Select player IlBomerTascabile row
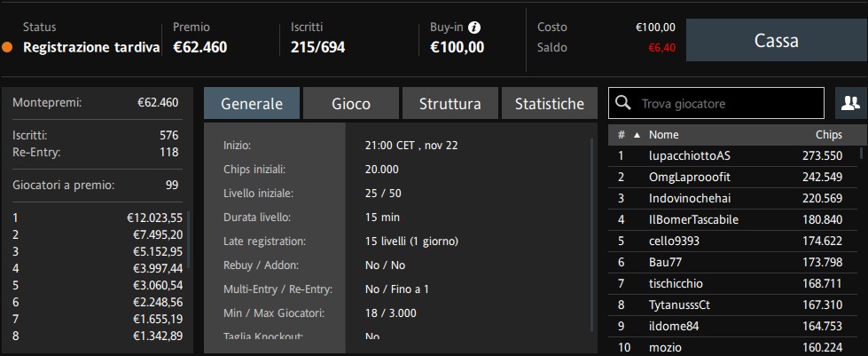Viewport: 868px width, 356px height. pos(735,220)
